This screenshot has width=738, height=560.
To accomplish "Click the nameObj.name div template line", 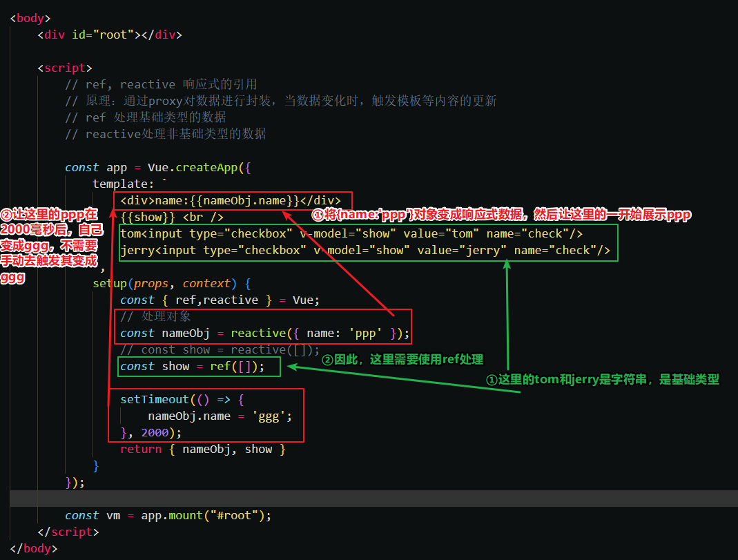I will [231, 200].
